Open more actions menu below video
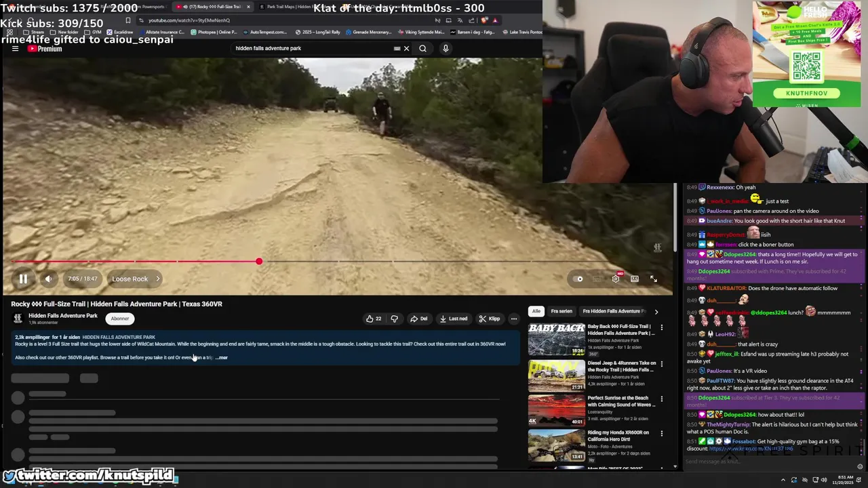The height and width of the screenshot is (488, 868). (514, 319)
